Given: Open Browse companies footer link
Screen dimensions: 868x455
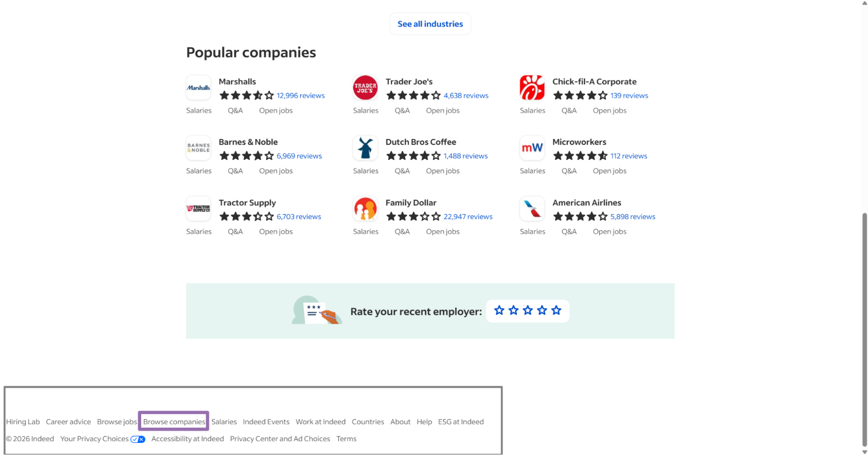Looking at the screenshot, I should (x=174, y=422).
